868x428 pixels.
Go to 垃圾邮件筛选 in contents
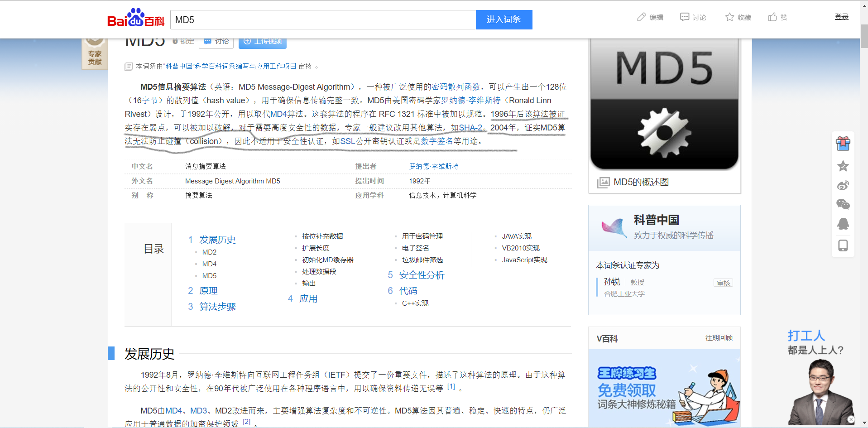coord(422,260)
